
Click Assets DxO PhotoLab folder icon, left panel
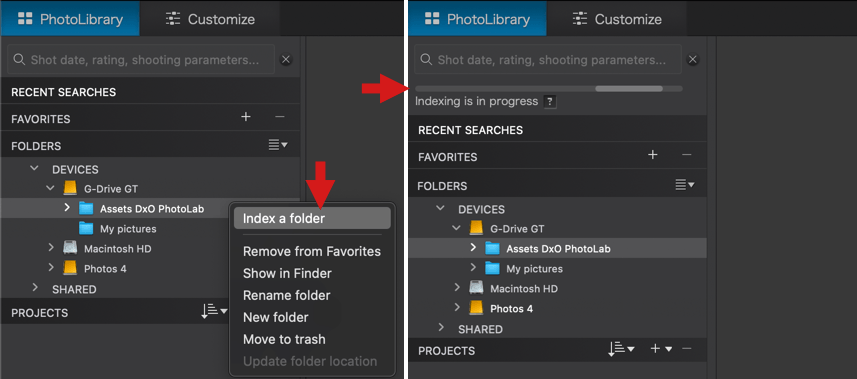pyautogui.click(x=86, y=208)
